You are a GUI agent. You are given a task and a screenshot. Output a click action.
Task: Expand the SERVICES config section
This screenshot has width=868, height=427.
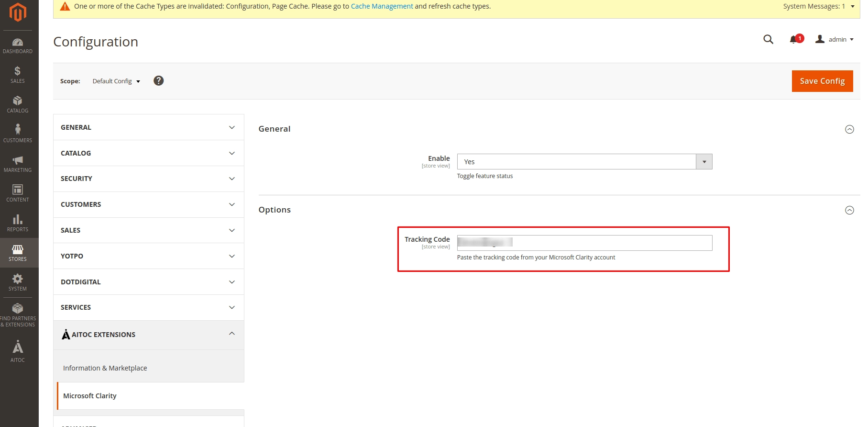click(x=149, y=307)
